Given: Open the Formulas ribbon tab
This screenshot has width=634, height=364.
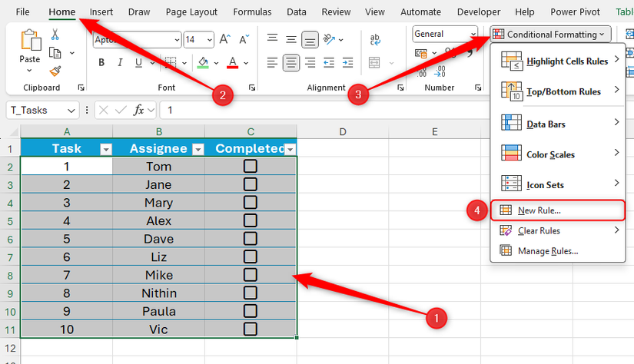Looking at the screenshot, I should click(x=252, y=12).
